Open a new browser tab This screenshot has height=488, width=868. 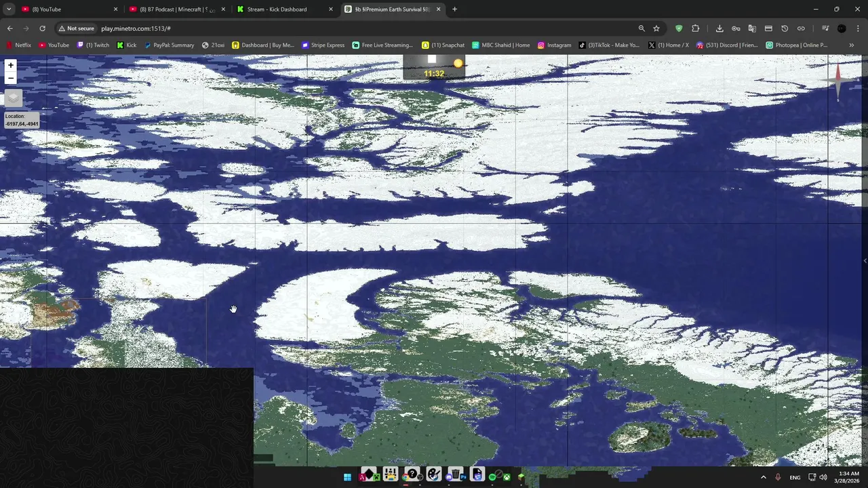click(454, 9)
